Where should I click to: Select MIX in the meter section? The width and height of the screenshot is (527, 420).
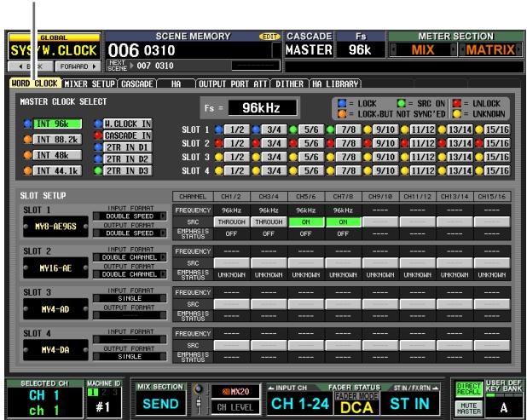[423, 50]
